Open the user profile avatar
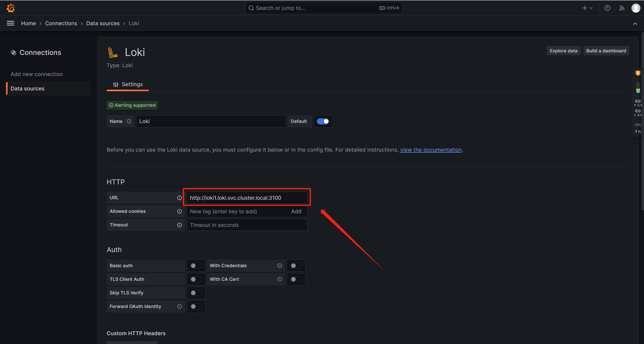 (x=636, y=8)
